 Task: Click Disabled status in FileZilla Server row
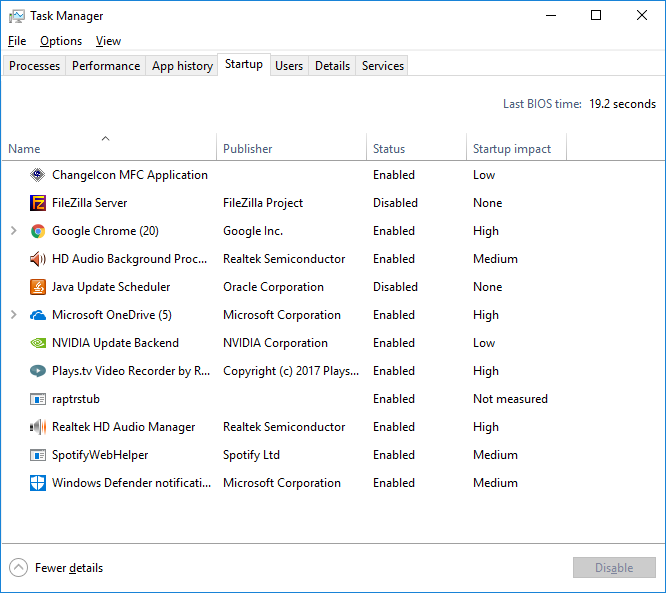pyautogui.click(x=395, y=203)
